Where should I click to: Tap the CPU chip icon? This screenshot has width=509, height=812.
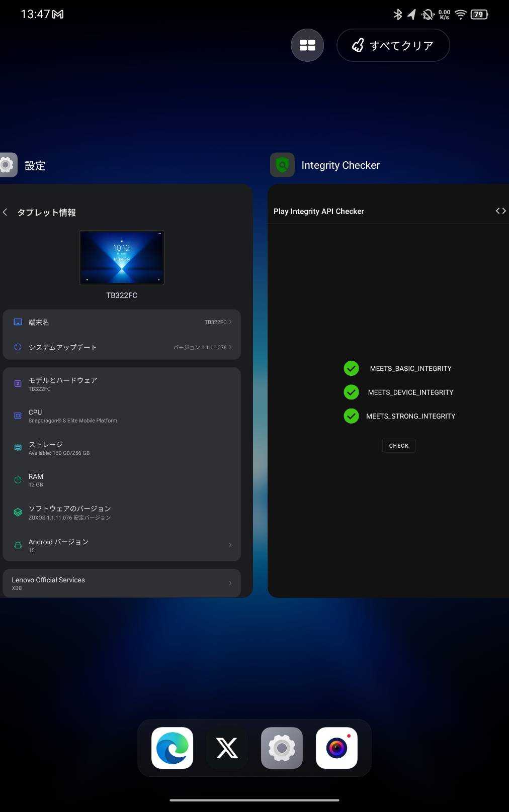click(x=18, y=416)
